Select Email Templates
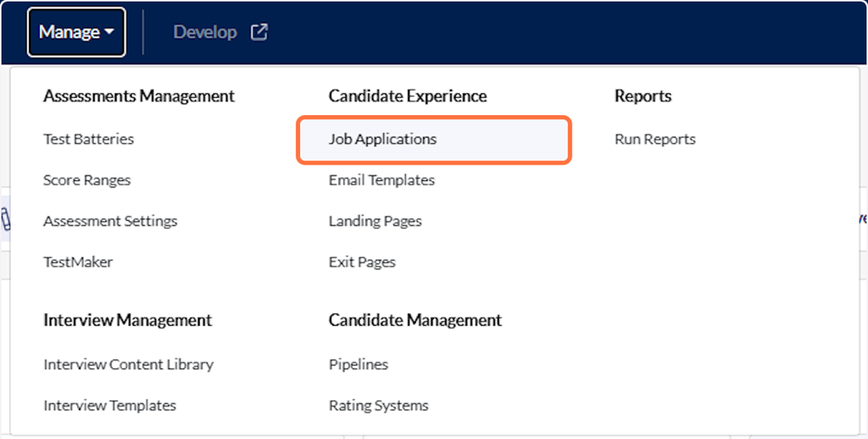This screenshot has width=868, height=439. [382, 180]
